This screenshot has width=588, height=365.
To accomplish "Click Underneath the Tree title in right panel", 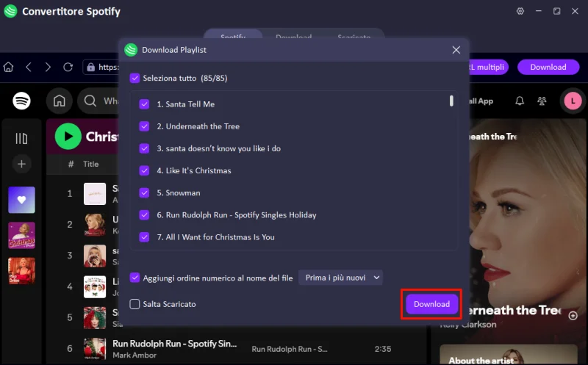I will point(515,311).
